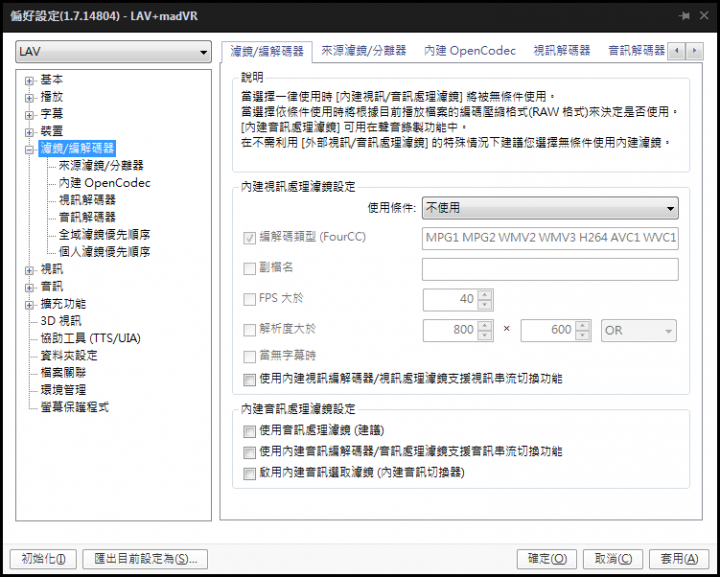Screen dimensions: 720x577
Task: Increase height 600 with up spinner arrow
Action: point(583,325)
